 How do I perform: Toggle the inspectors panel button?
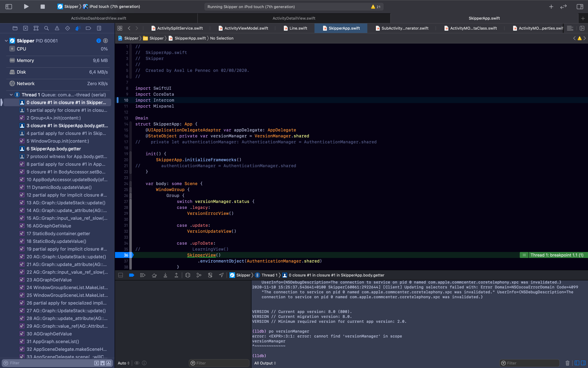[580, 7]
